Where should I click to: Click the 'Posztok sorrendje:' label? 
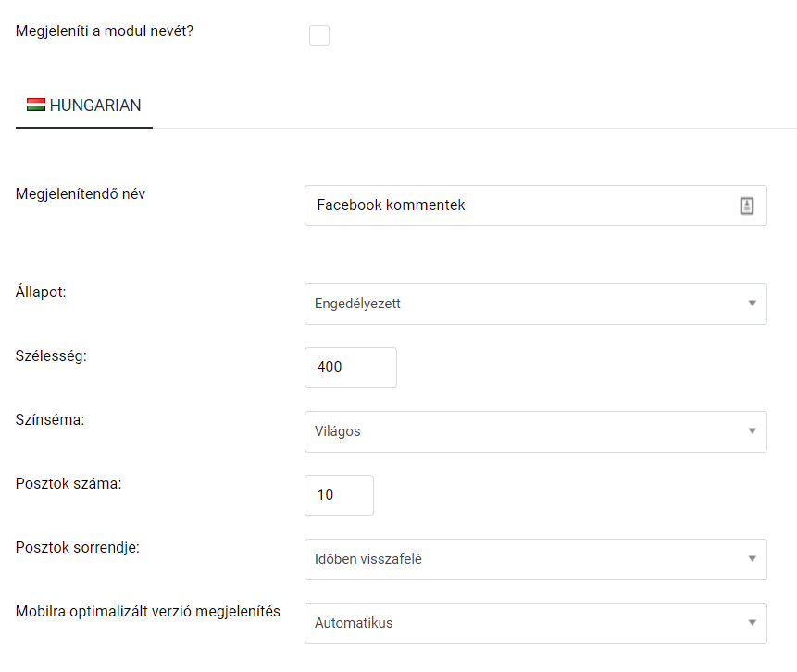click(x=77, y=547)
